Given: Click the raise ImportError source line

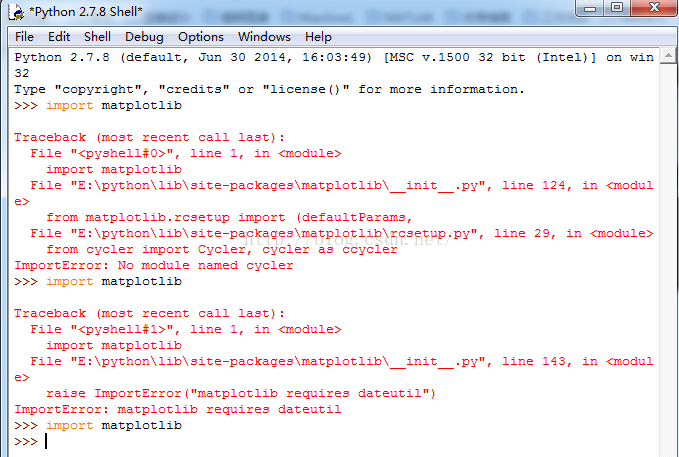Looking at the screenshot, I should tap(241, 393).
